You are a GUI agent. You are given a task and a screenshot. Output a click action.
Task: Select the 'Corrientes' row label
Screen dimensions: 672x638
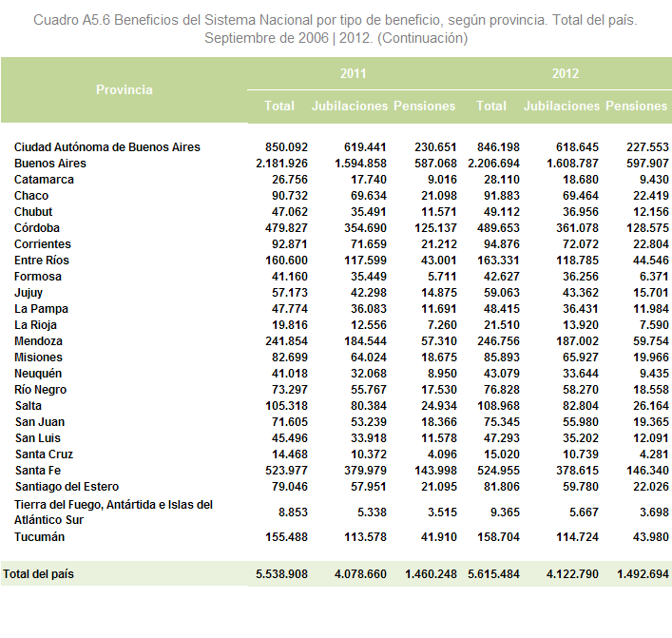click(43, 244)
